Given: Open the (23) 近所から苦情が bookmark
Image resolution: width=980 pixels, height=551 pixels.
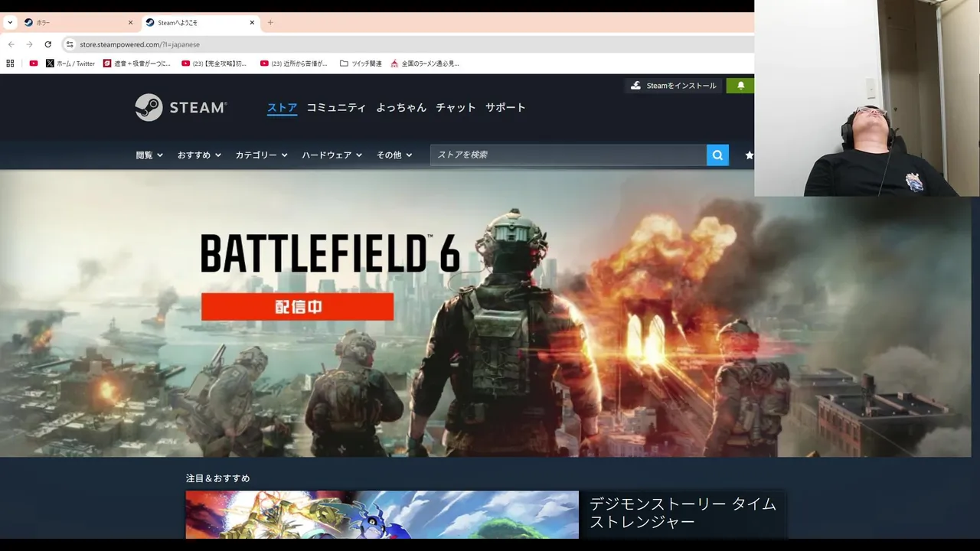Looking at the screenshot, I should 293,64.
